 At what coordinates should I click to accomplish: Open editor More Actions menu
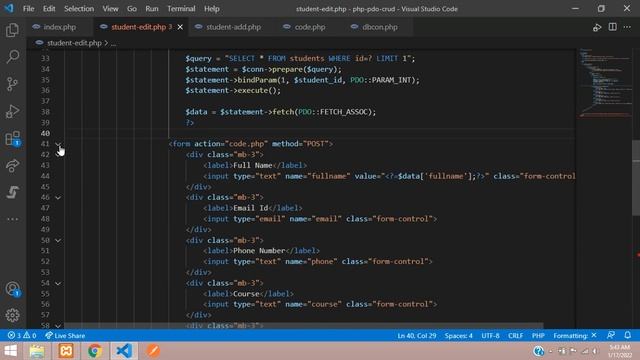pos(627,27)
